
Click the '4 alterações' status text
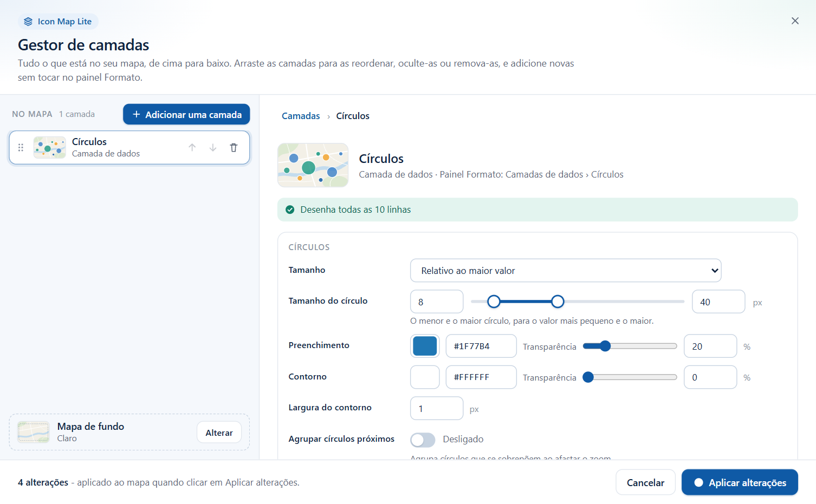pyautogui.click(x=43, y=482)
